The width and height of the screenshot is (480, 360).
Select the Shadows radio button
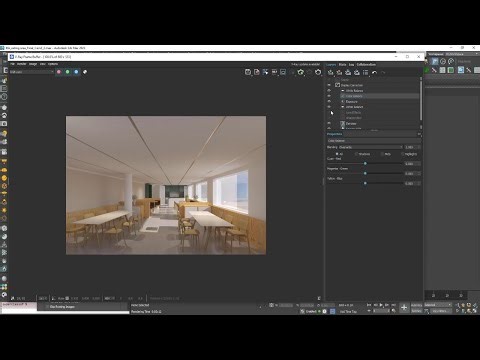(x=356, y=154)
